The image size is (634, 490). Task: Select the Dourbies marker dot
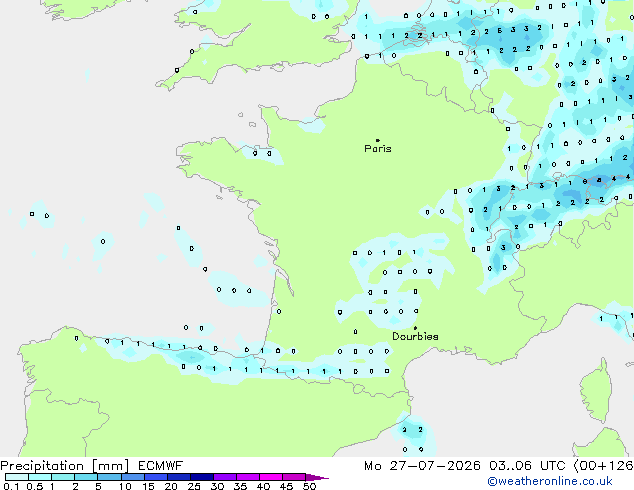click(415, 328)
